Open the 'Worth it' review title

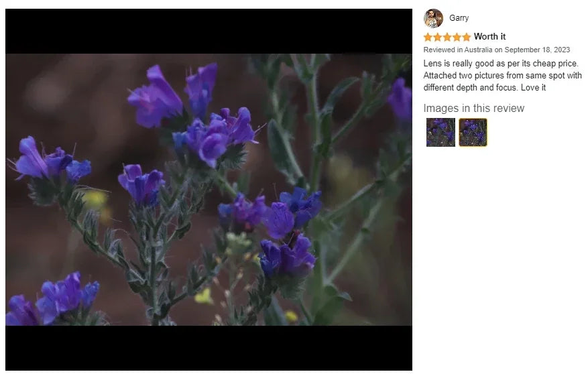pos(489,36)
